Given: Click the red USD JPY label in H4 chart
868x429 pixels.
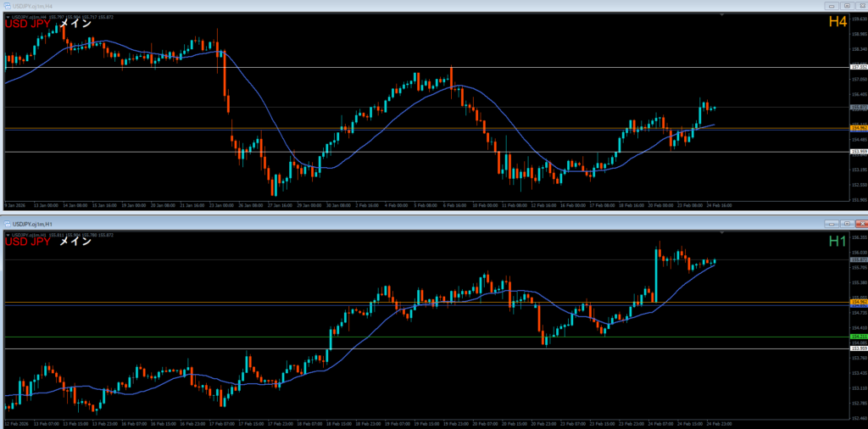Looking at the screenshot, I should (27, 24).
